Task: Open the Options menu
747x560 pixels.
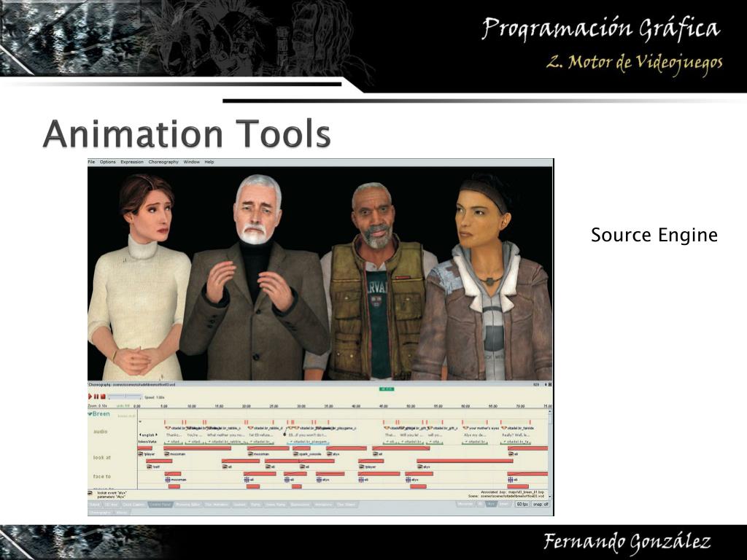Action: pyautogui.click(x=108, y=162)
